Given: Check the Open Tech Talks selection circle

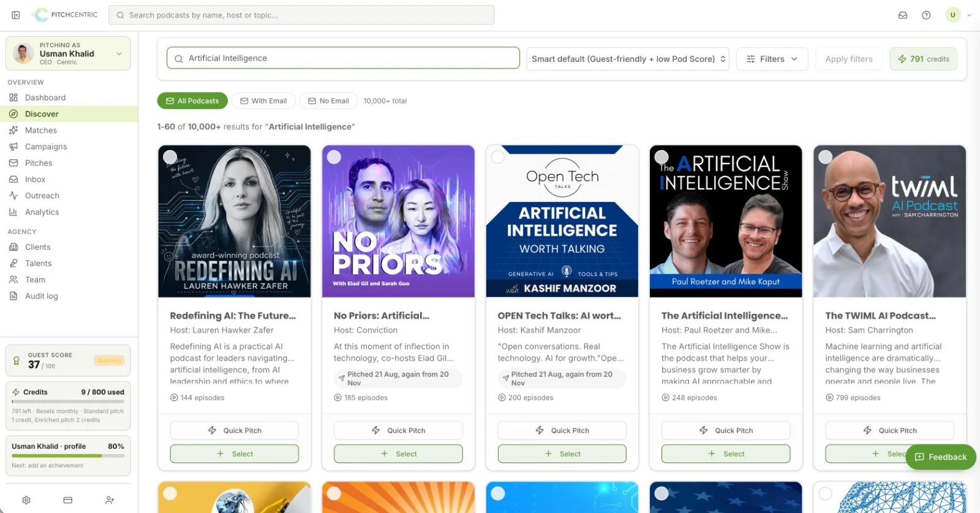Looking at the screenshot, I should tap(498, 157).
